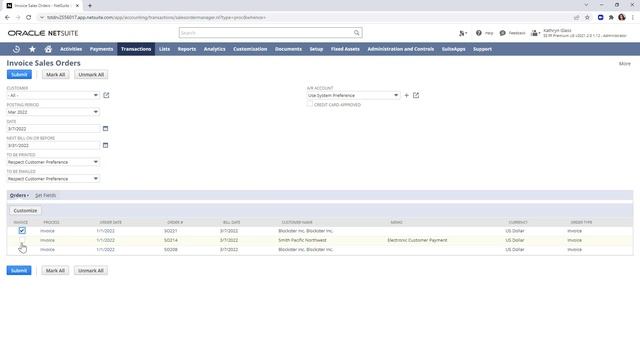Open the Customization menu
Image resolution: width=640 pixels, height=360 pixels.
pos(250,49)
